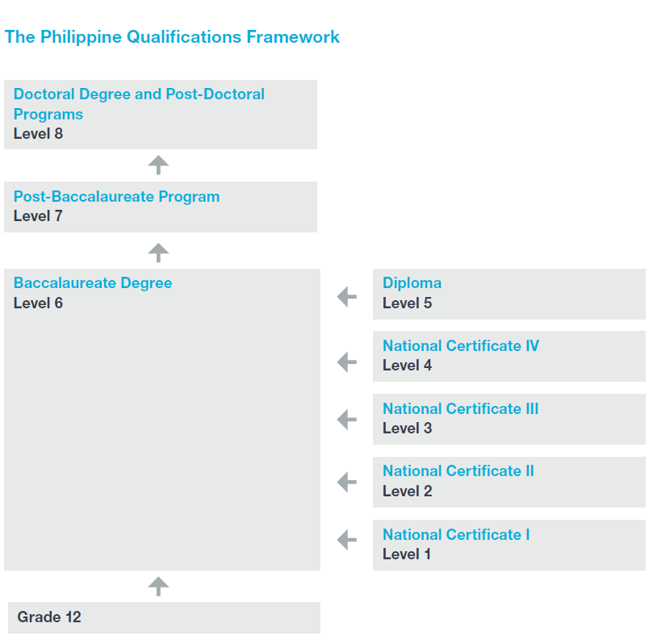Viewport: 653px width, 644px height.
Task: Select the left arrow next to National Certificate II
Action: point(346,482)
